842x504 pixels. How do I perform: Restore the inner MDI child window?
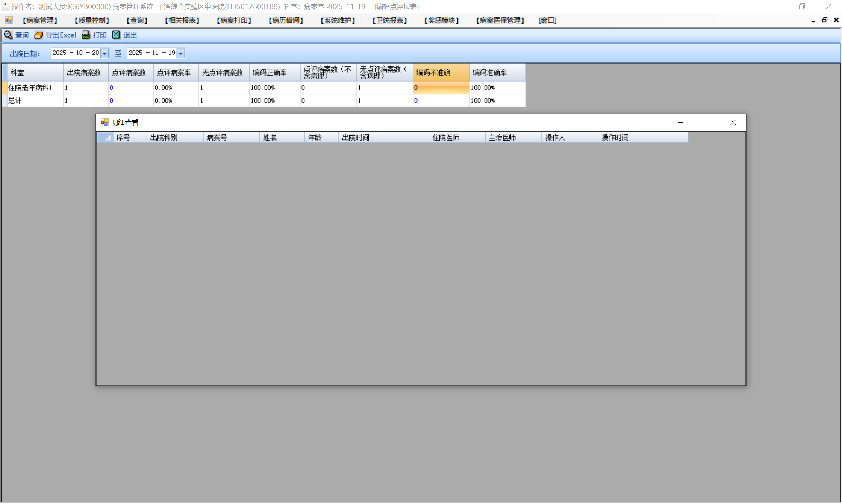(825, 20)
